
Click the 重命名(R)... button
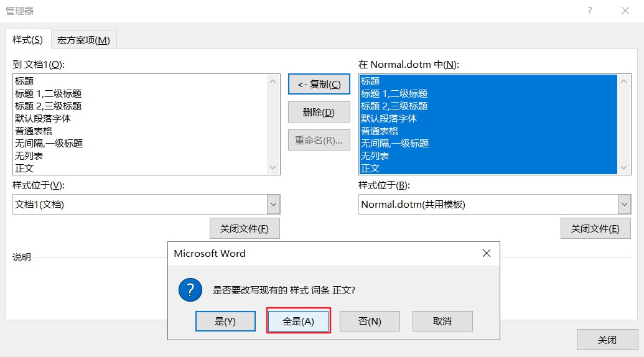tap(319, 140)
